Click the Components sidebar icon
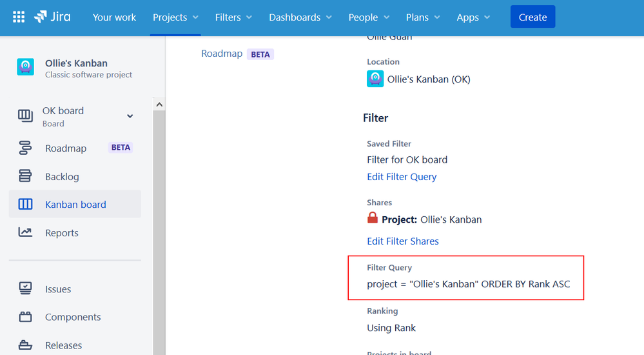This screenshot has height=355, width=644. [x=25, y=317]
